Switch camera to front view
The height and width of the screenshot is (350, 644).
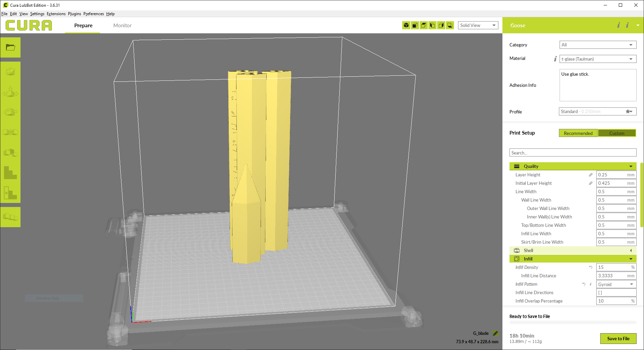pyautogui.click(x=415, y=25)
